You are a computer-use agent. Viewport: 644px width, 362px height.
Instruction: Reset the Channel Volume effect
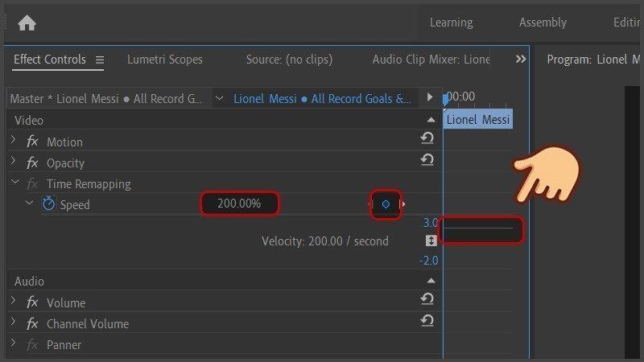[427, 320]
